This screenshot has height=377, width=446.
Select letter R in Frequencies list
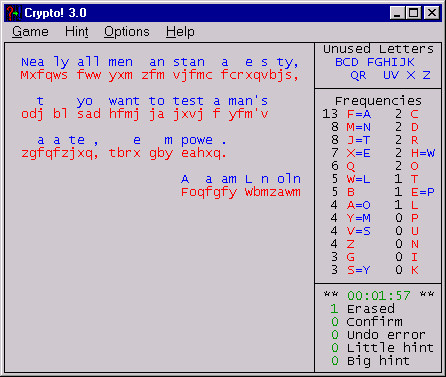[414, 140]
